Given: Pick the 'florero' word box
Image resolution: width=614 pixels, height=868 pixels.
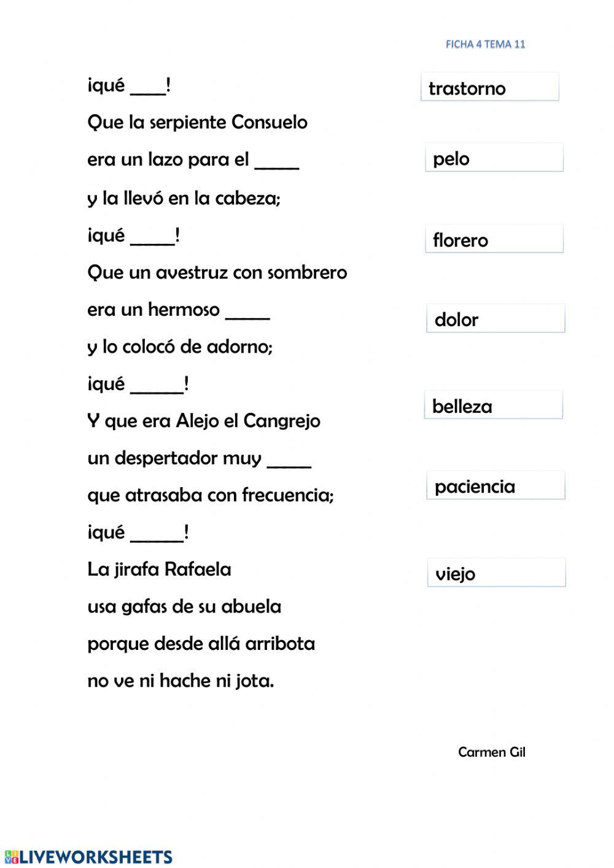Looking at the screenshot, I should pos(494,240).
